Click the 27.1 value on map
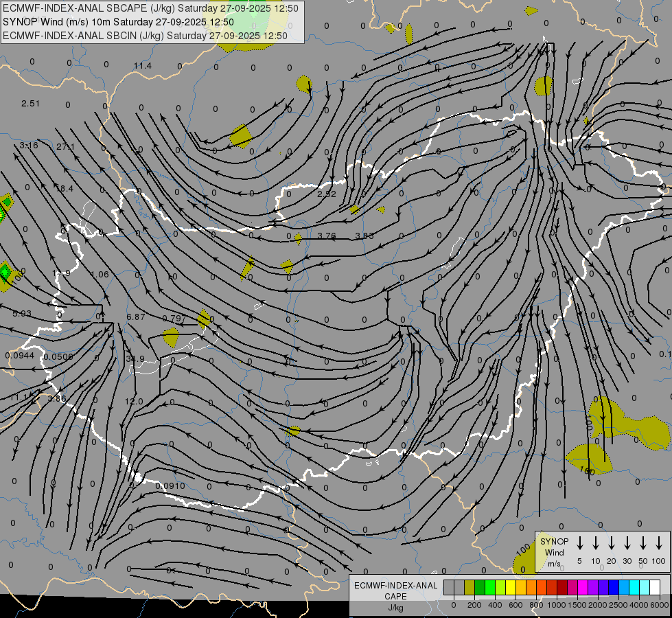The height and width of the screenshot is (618, 672). coord(66,147)
